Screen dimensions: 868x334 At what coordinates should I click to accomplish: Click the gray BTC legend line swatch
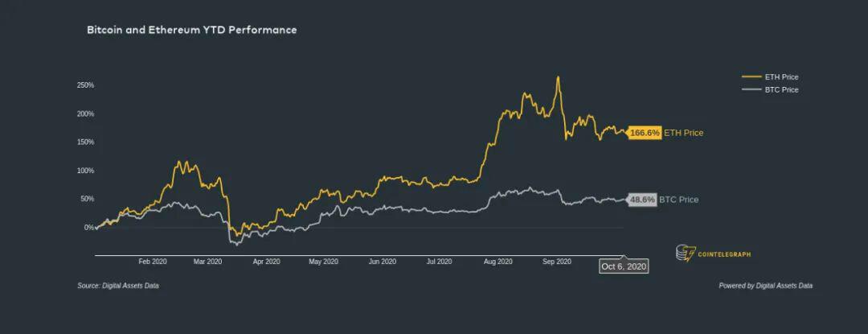click(751, 89)
